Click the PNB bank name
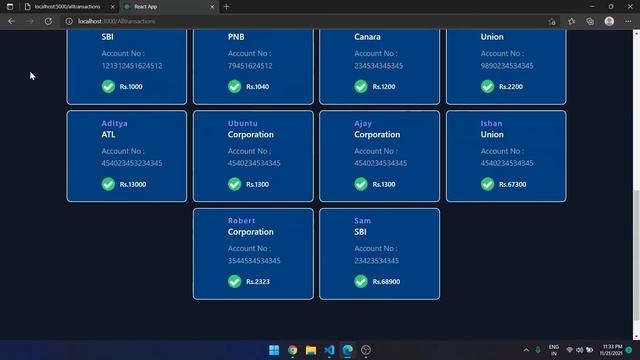Image resolution: width=640 pixels, height=360 pixels. coord(236,37)
